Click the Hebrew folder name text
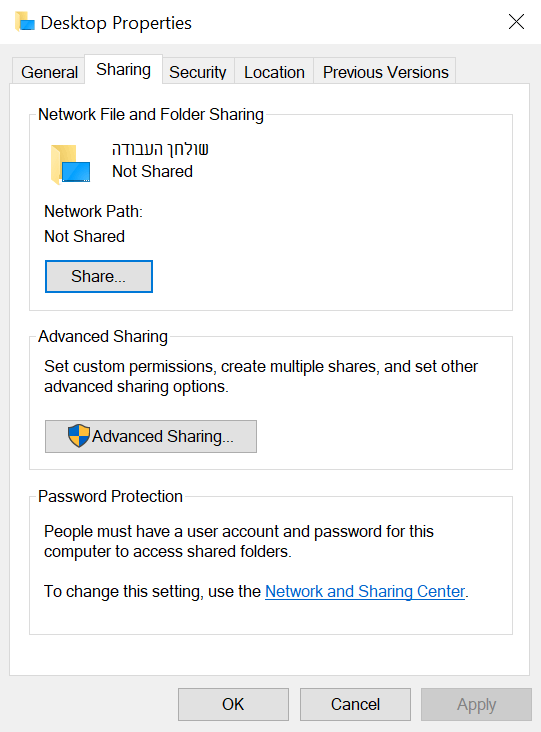This screenshot has height=732, width=541. pyautogui.click(x=160, y=149)
